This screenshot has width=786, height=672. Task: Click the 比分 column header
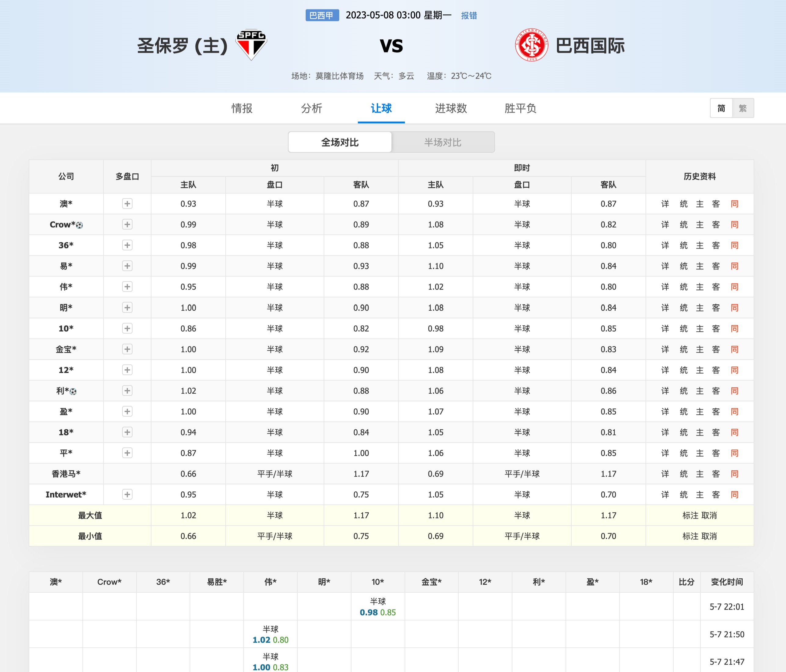pyautogui.click(x=686, y=582)
